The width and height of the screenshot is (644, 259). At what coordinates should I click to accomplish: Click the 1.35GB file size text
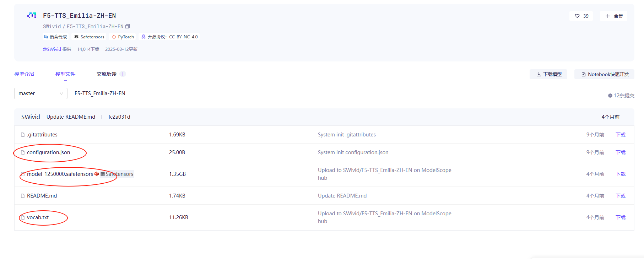[178, 174]
